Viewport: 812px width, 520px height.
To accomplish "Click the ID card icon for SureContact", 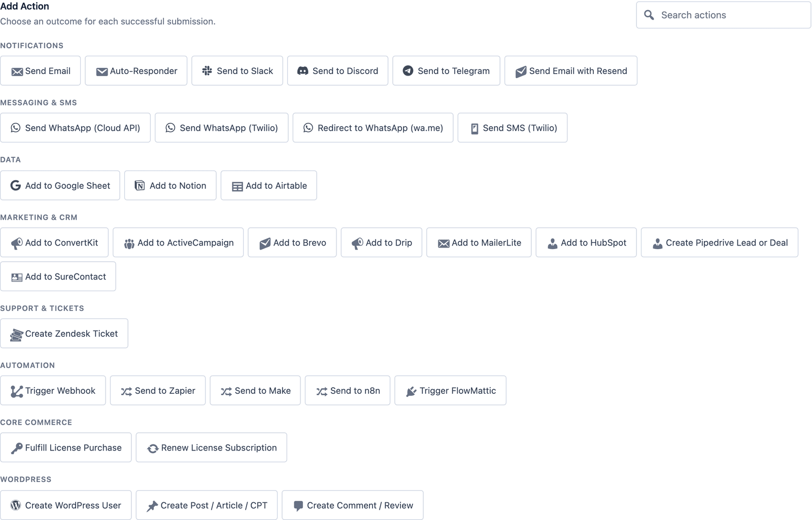I will [x=17, y=277].
